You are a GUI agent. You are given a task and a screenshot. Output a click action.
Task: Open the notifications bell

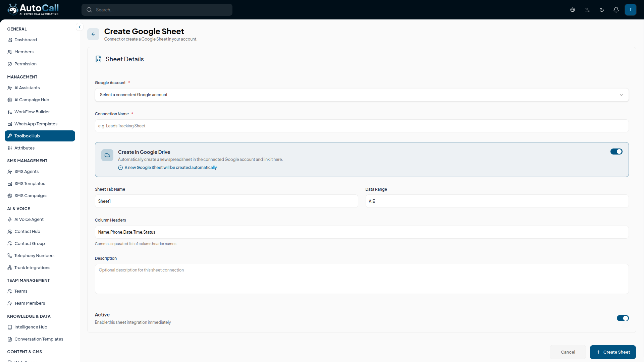point(616,10)
